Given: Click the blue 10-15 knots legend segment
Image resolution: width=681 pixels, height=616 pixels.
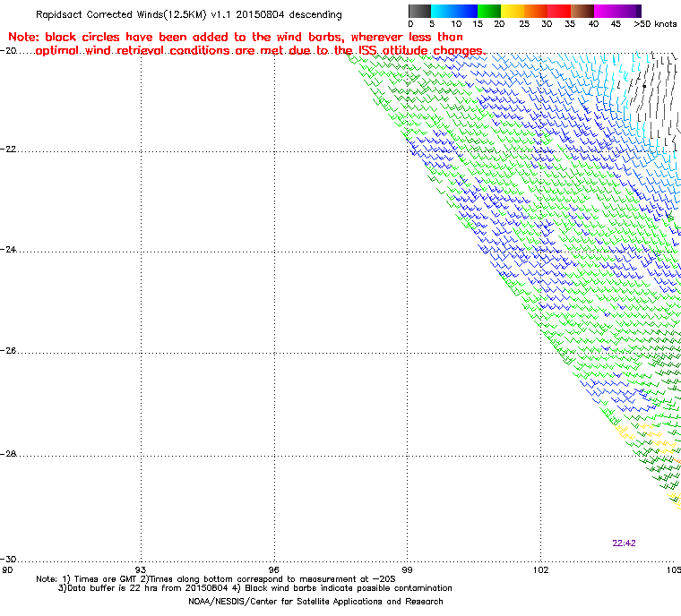Looking at the screenshot, I should [466, 11].
